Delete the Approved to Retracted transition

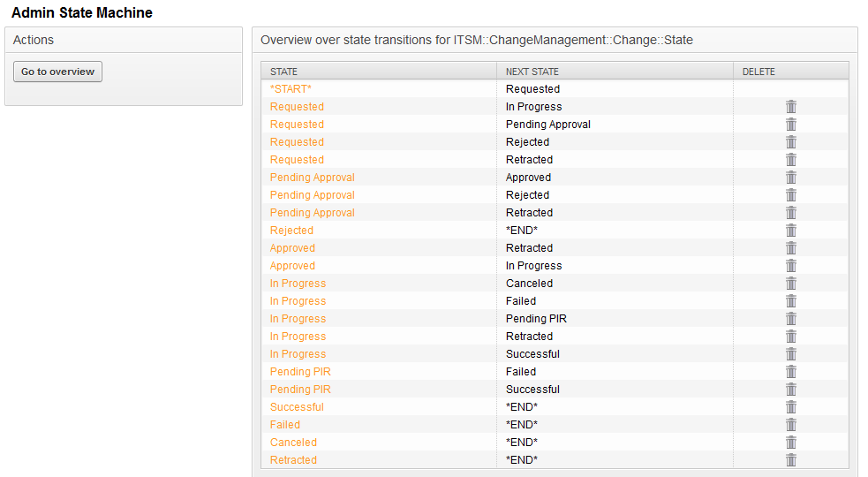(x=791, y=248)
